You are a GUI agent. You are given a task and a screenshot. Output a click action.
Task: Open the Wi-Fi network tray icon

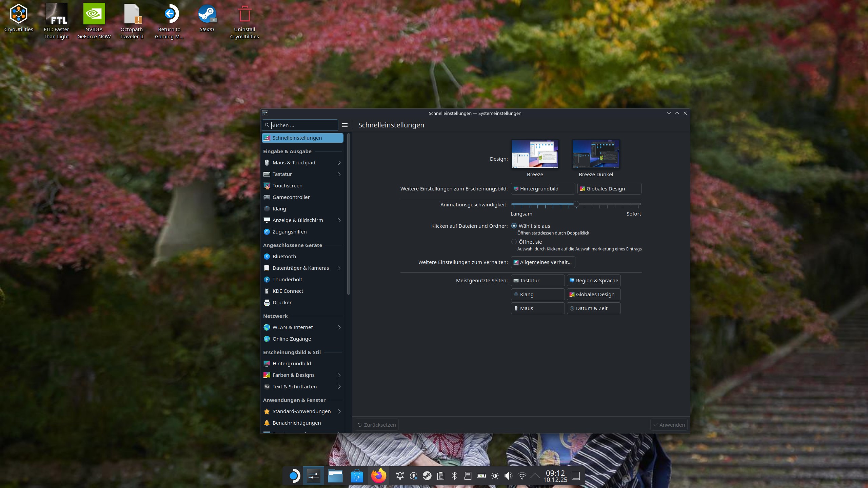coord(522,476)
